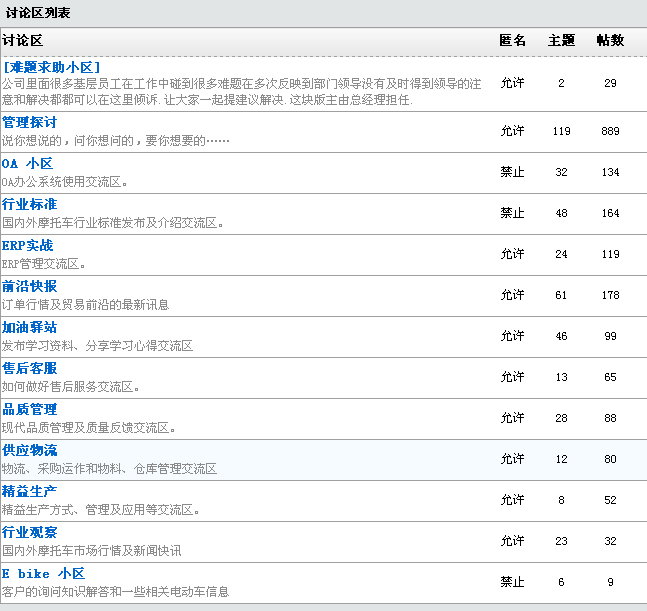Click the 主题 column header

tap(561, 41)
